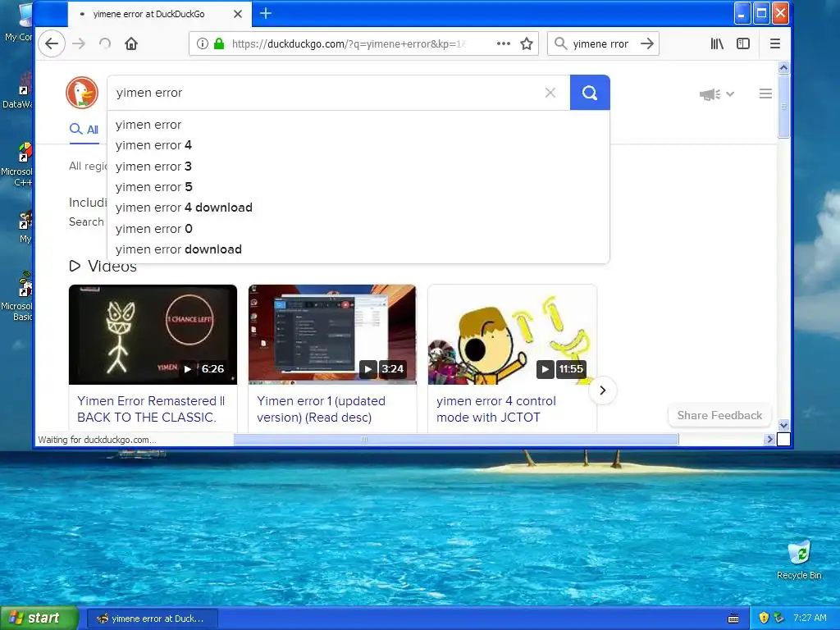Viewport: 840px width, 630px height.
Task: Open the Windows XP Start button
Action: point(39,619)
